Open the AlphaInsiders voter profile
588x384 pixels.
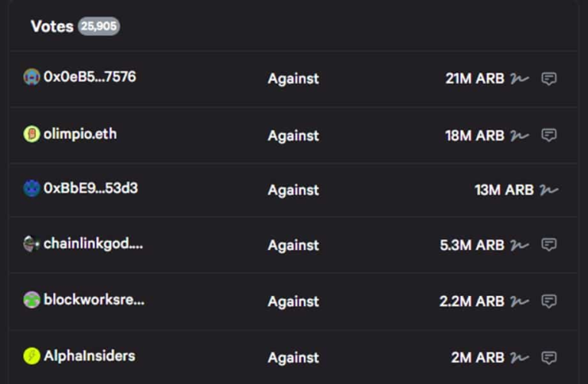click(89, 356)
